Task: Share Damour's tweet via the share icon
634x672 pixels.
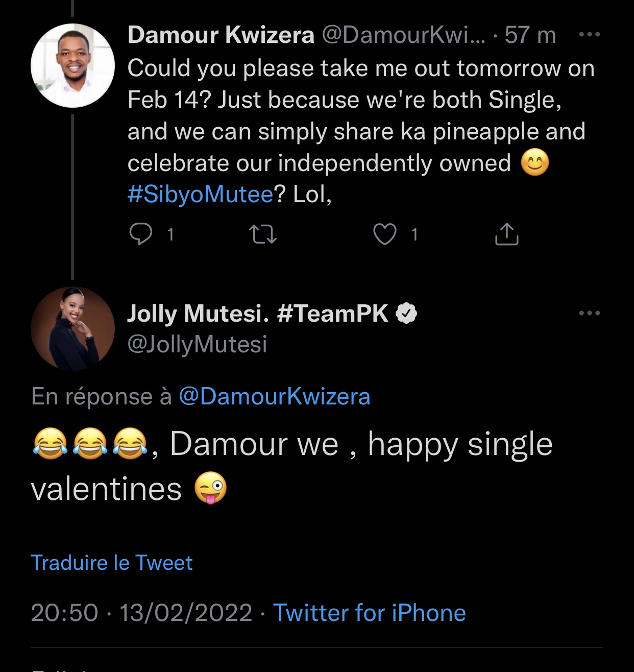Action: pyautogui.click(x=506, y=234)
